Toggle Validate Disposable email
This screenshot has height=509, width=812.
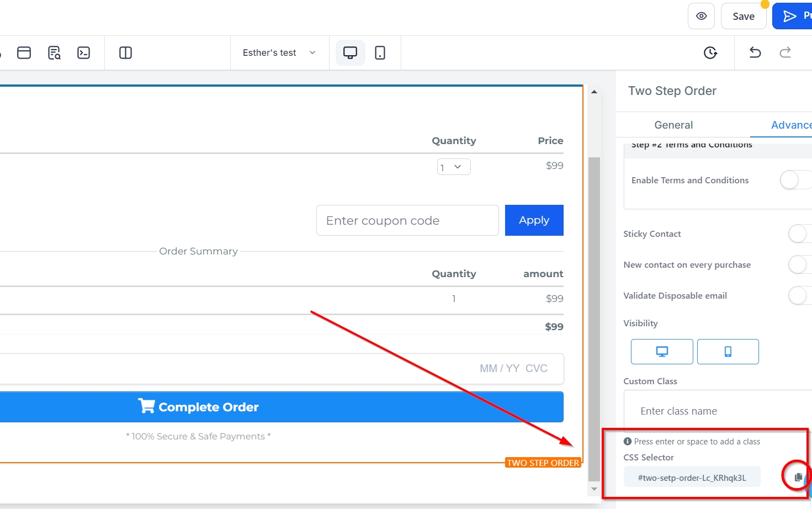[x=799, y=295]
